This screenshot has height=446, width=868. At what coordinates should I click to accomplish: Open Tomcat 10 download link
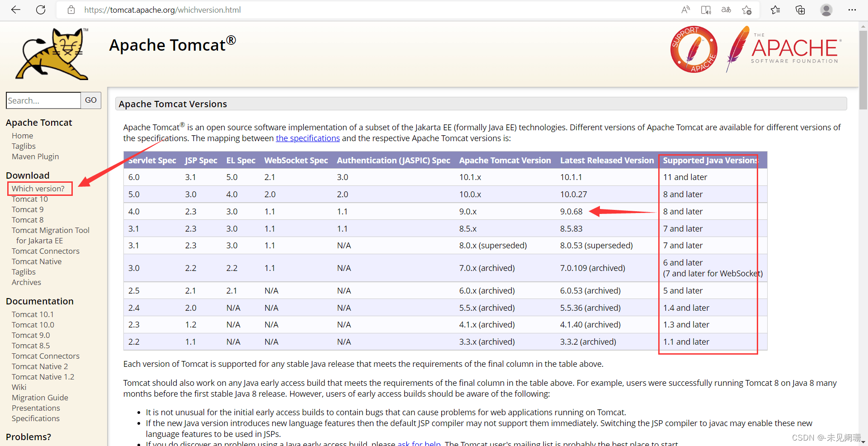click(30, 199)
